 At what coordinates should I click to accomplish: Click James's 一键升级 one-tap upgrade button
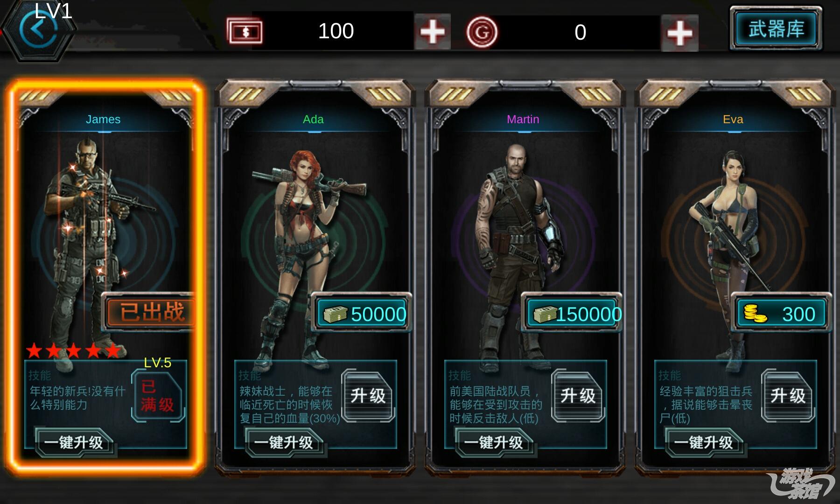point(75,442)
